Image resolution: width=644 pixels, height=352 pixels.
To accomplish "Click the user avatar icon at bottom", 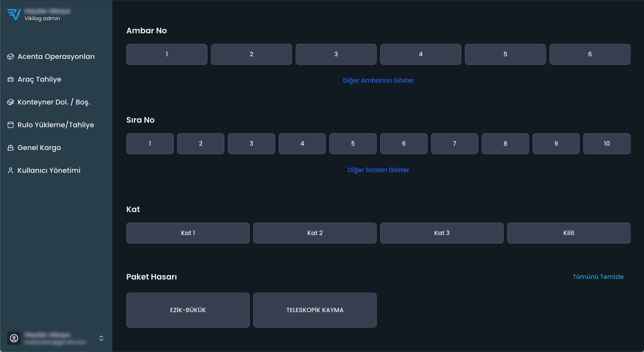I will point(14,338).
